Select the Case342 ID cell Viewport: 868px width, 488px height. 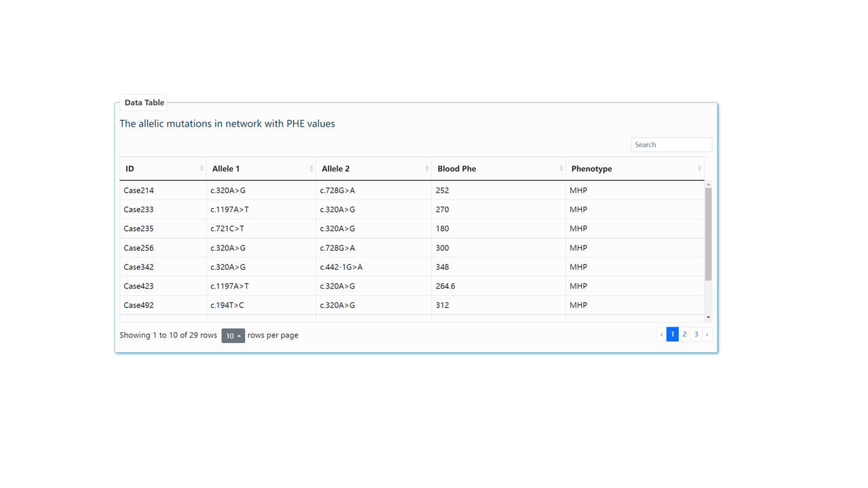pyautogui.click(x=163, y=267)
